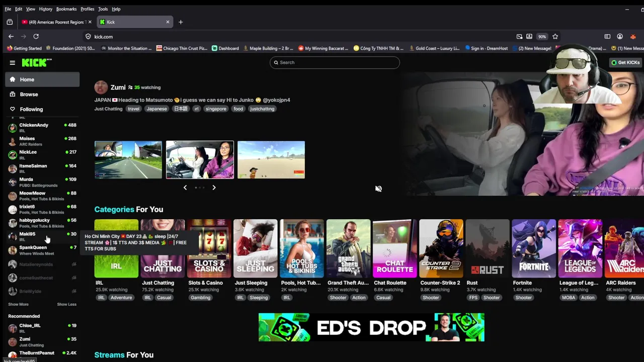The width and height of the screenshot is (644, 362).
Task: Click the travel tag under Zumi
Action: pyautogui.click(x=133, y=109)
